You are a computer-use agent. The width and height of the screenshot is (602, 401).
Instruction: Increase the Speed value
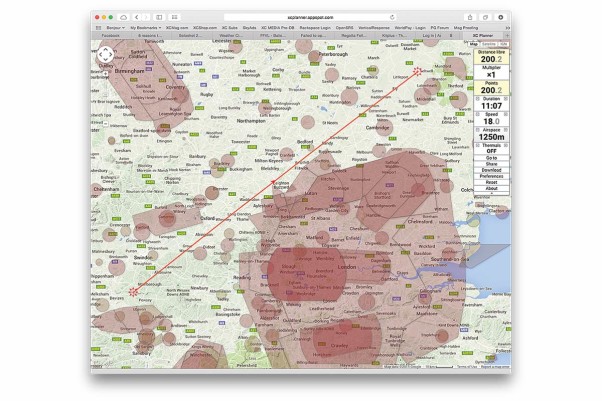506,114
